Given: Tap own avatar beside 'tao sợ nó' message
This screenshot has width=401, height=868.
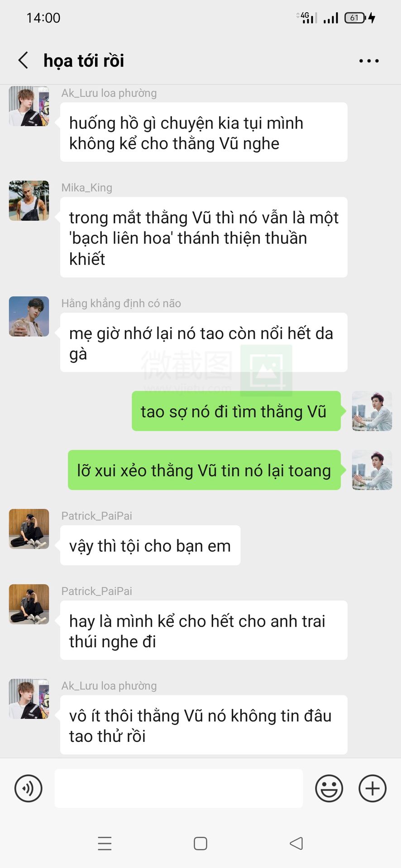Looking at the screenshot, I should point(372,411).
